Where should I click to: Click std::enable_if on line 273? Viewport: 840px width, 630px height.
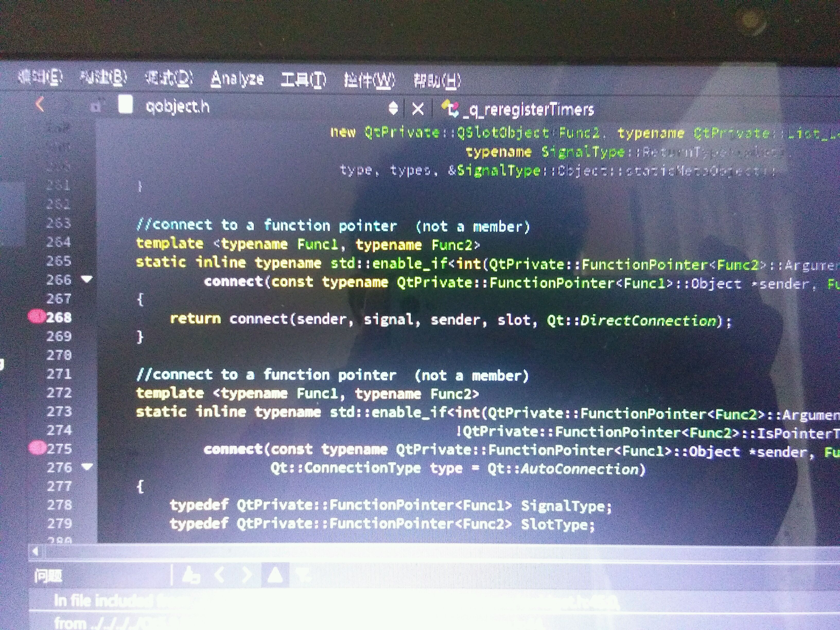pos(389,412)
